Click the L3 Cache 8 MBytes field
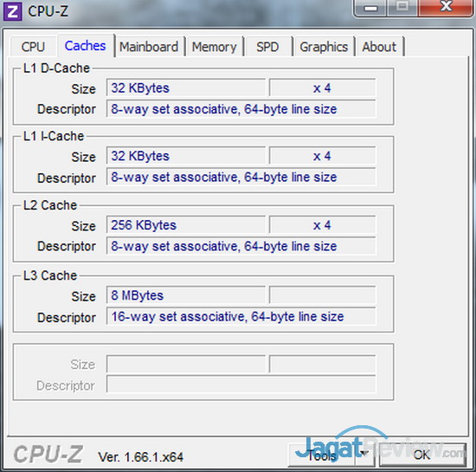 coord(186,295)
